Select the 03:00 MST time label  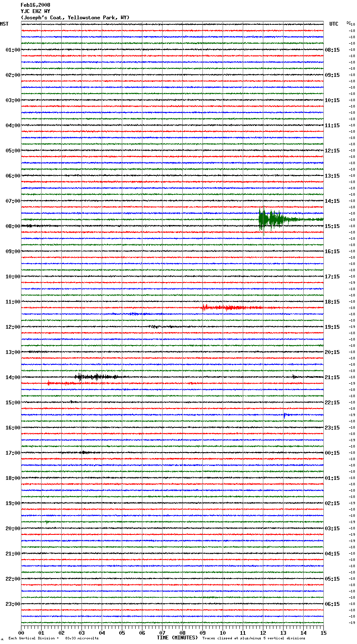(13, 100)
